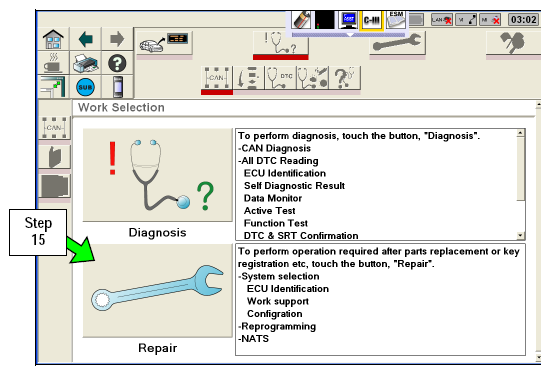Screen dimensions: 550x375
Task: Click the down arrow of Diagnosis description scrollbar
Action: tap(521, 235)
